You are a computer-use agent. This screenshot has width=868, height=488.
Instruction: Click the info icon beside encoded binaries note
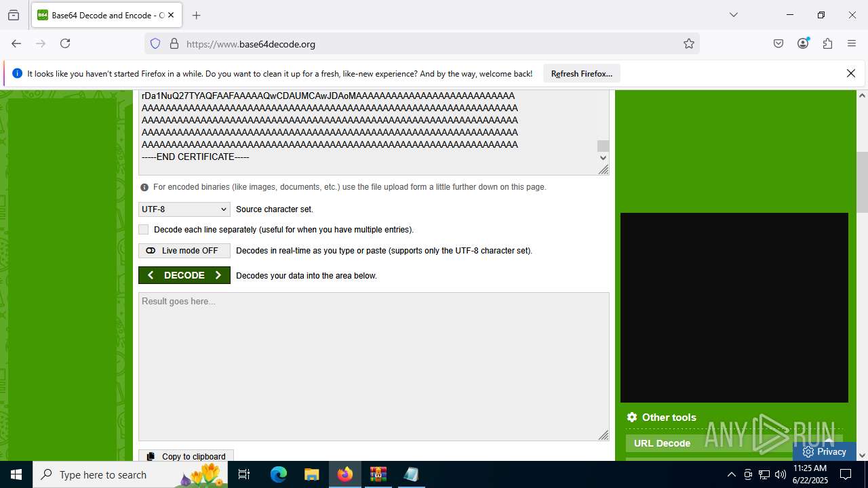point(144,188)
